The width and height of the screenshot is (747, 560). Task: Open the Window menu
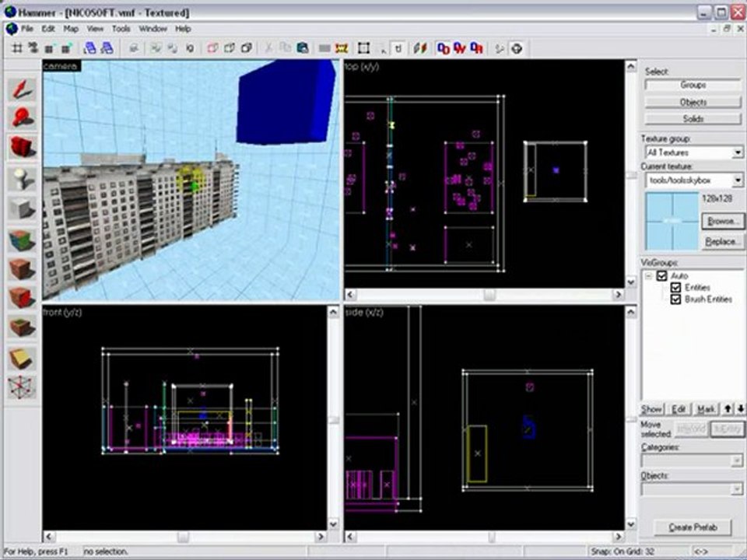coord(153,29)
